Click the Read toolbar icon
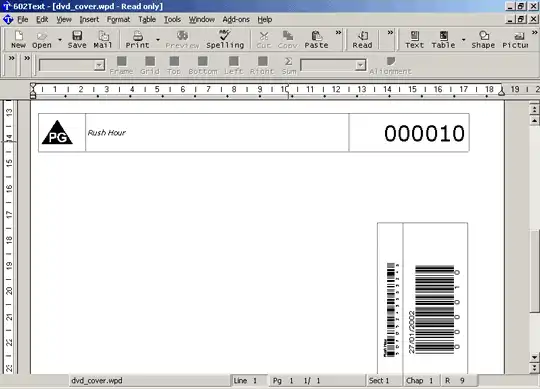The image size is (540, 389). coord(362,39)
